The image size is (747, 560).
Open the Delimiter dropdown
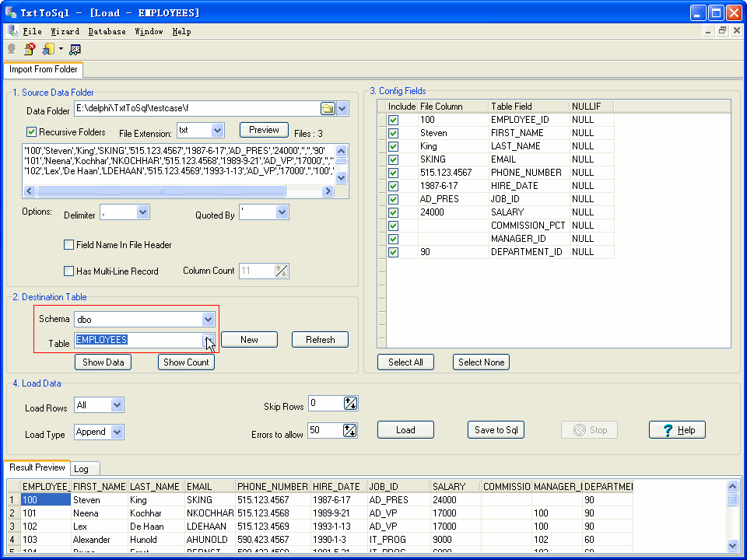(142, 212)
